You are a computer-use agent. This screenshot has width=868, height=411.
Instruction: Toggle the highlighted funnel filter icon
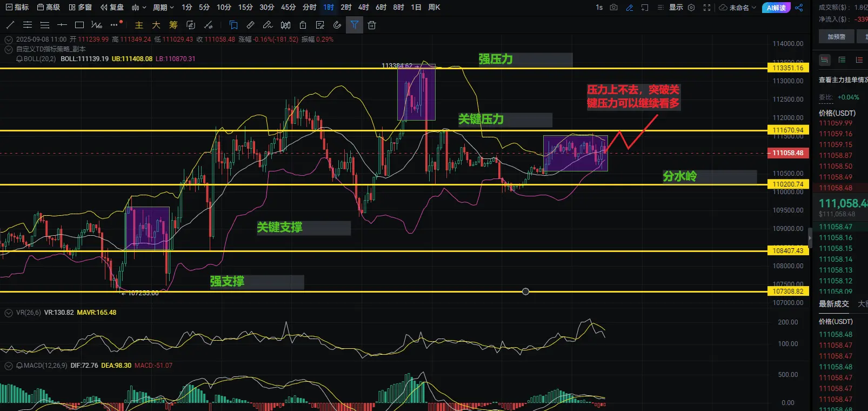click(355, 25)
